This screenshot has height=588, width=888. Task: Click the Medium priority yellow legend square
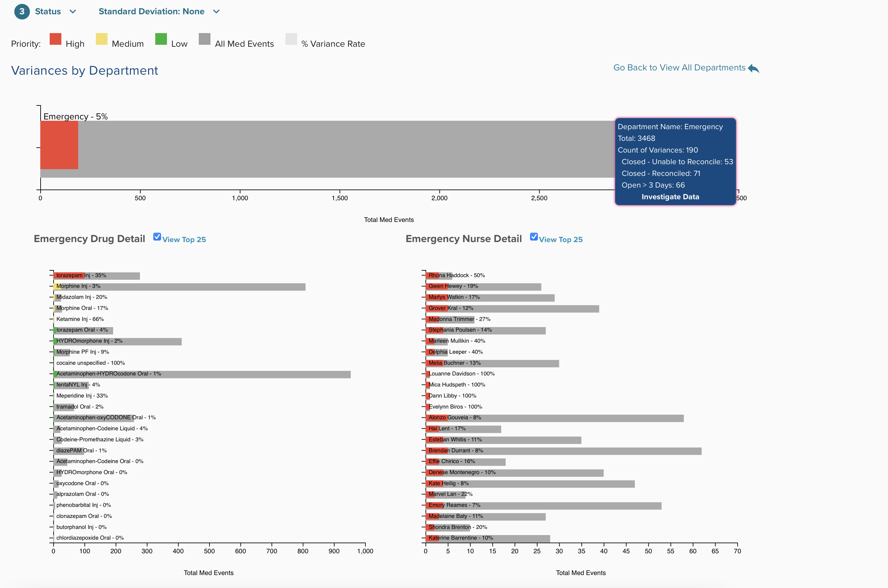click(101, 39)
